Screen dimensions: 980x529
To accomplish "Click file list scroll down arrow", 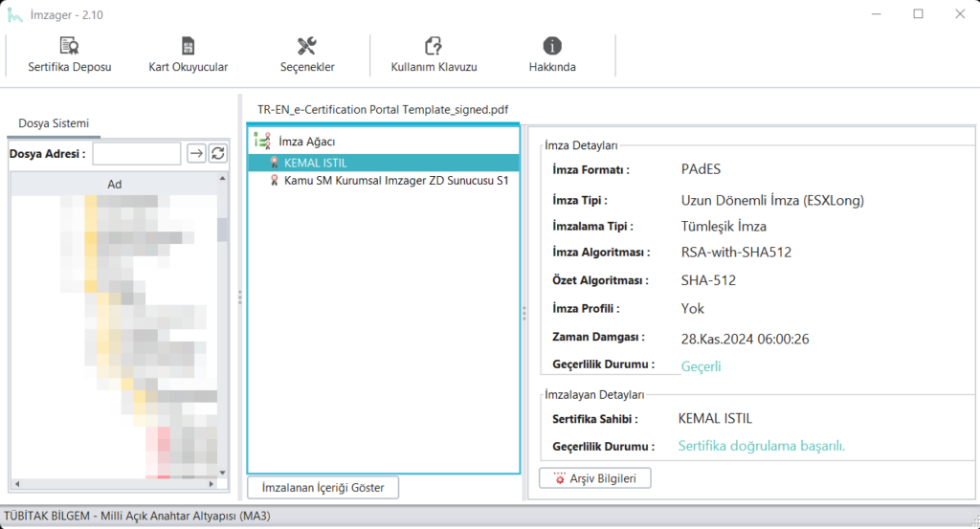I will coord(222,473).
